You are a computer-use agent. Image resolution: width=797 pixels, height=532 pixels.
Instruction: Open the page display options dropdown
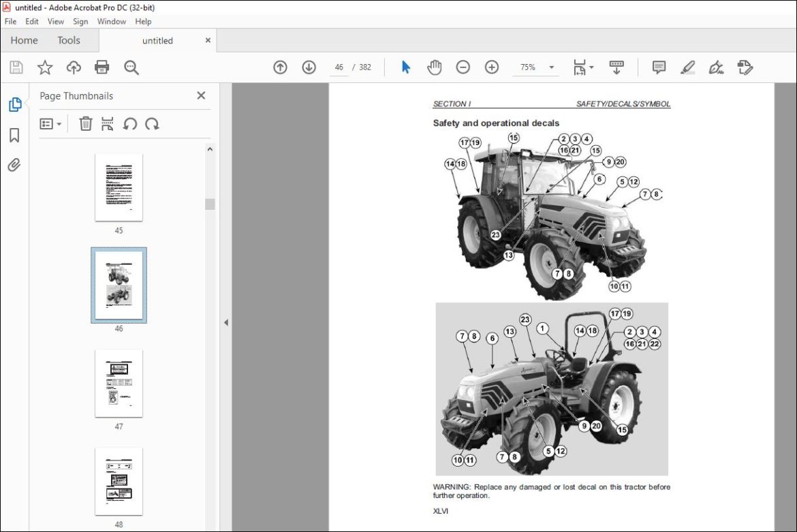583,67
